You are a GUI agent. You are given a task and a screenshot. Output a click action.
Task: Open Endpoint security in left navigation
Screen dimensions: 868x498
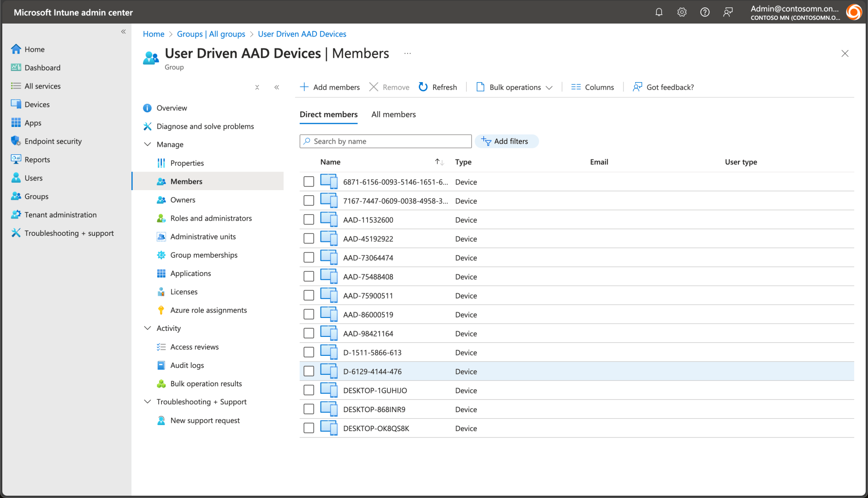[53, 141]
